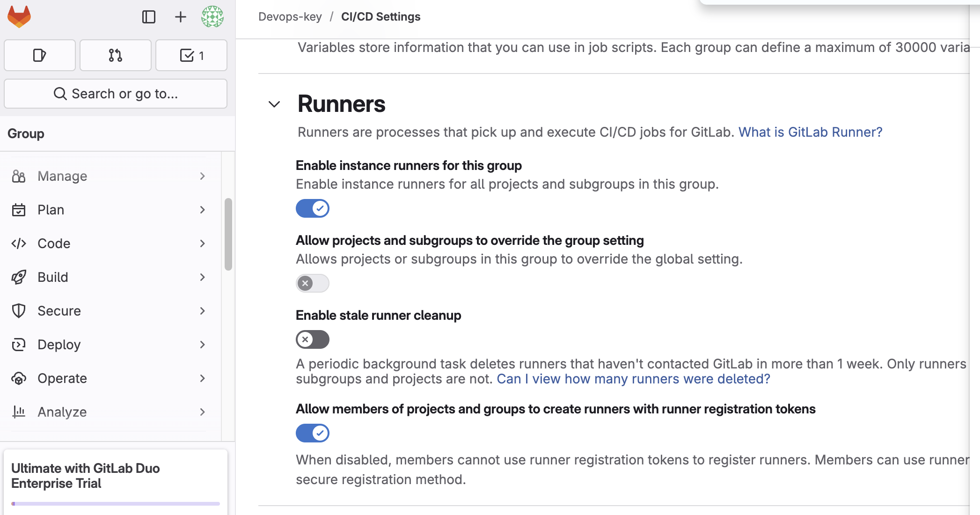Toggle the sidebar collapse icon
The image size is (980, 515).
point(149,17)
